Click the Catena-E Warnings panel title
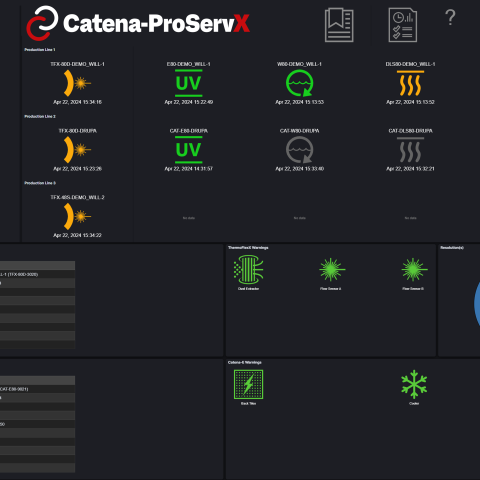Screen dimensions: 480x480 [x=245, y=362]
